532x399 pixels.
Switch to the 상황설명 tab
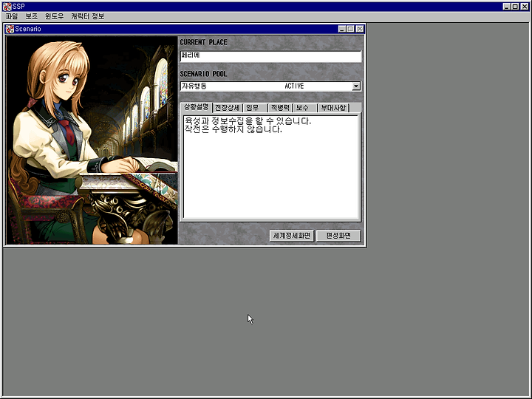coord(196,107)
